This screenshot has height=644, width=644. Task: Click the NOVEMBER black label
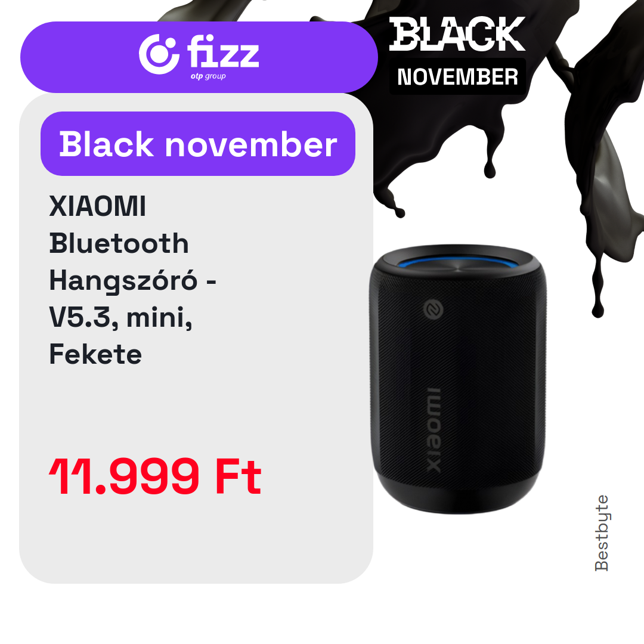tap(457, 77)
